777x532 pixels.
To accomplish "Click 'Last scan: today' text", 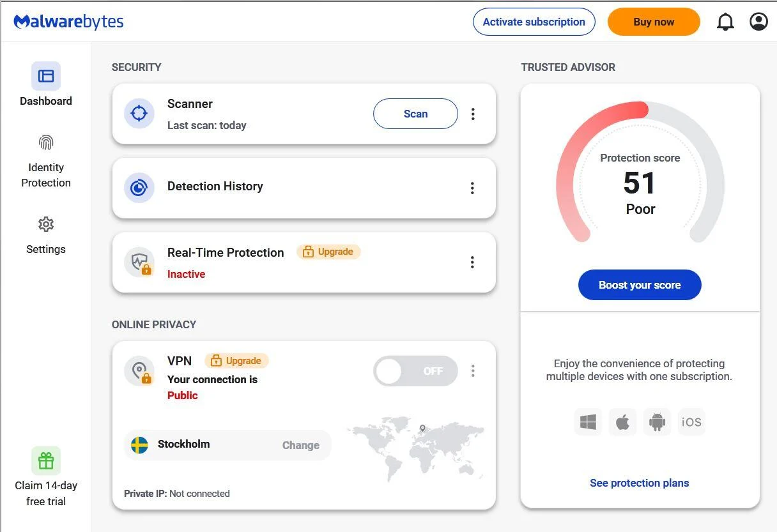I will coord(207,125).
